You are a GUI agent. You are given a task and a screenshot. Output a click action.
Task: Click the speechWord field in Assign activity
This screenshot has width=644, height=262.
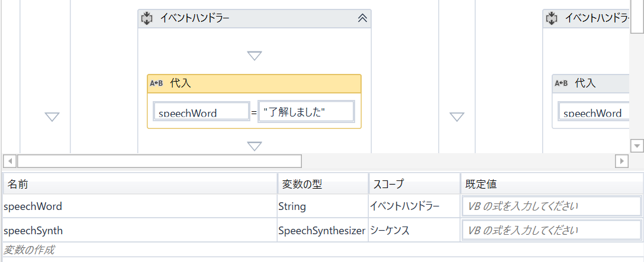coord(201,112)
